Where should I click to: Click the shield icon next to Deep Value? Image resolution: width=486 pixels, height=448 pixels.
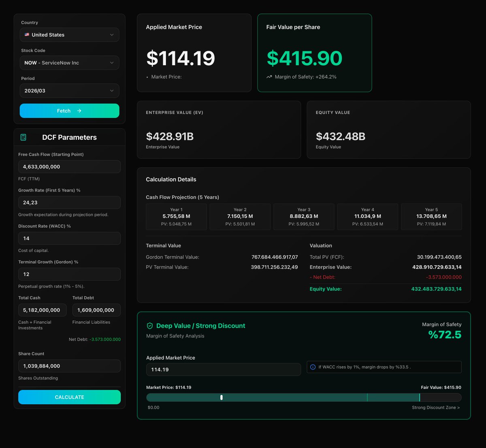pyautogui.click(x=149, y=326)
